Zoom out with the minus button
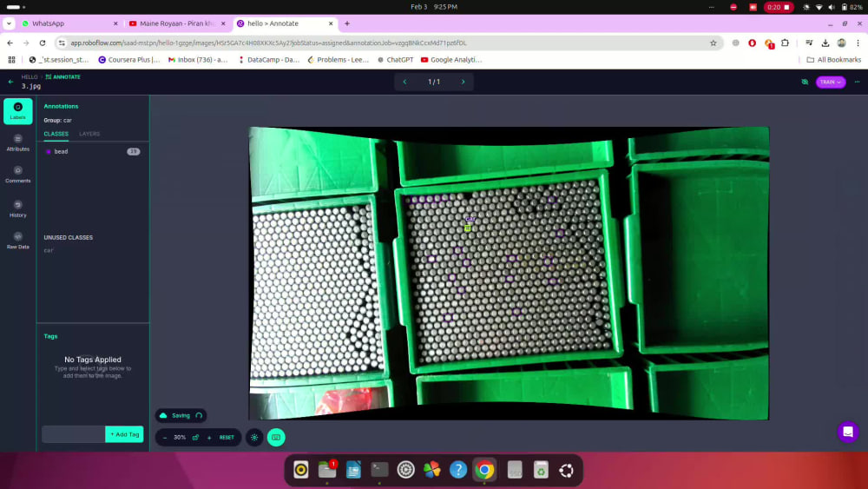Screen dimensions: 868x489 (164, 438)
